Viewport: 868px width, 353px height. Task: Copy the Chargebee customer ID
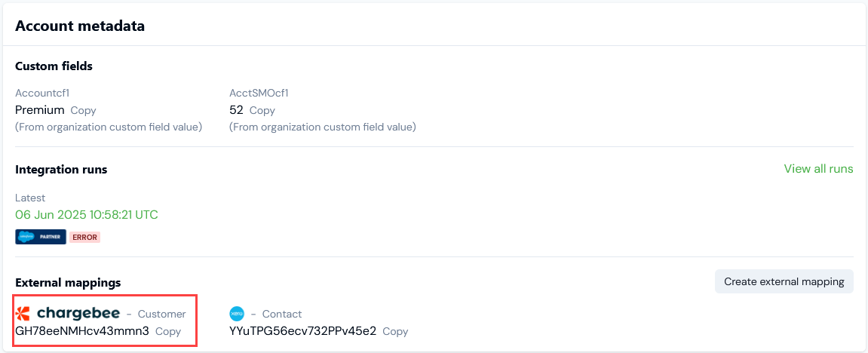click(168, 331)
